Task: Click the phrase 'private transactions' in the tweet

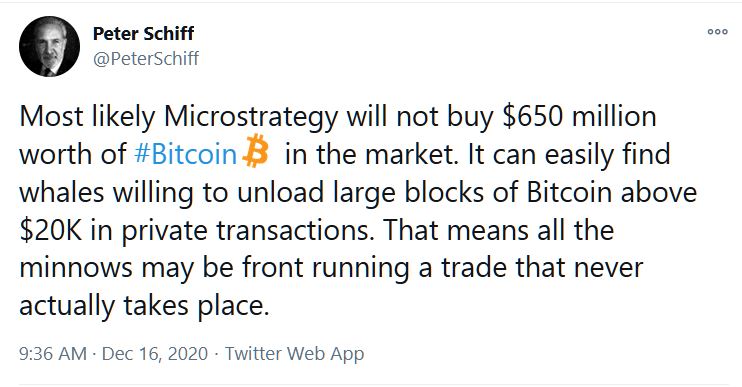Action: coord(245,231)
